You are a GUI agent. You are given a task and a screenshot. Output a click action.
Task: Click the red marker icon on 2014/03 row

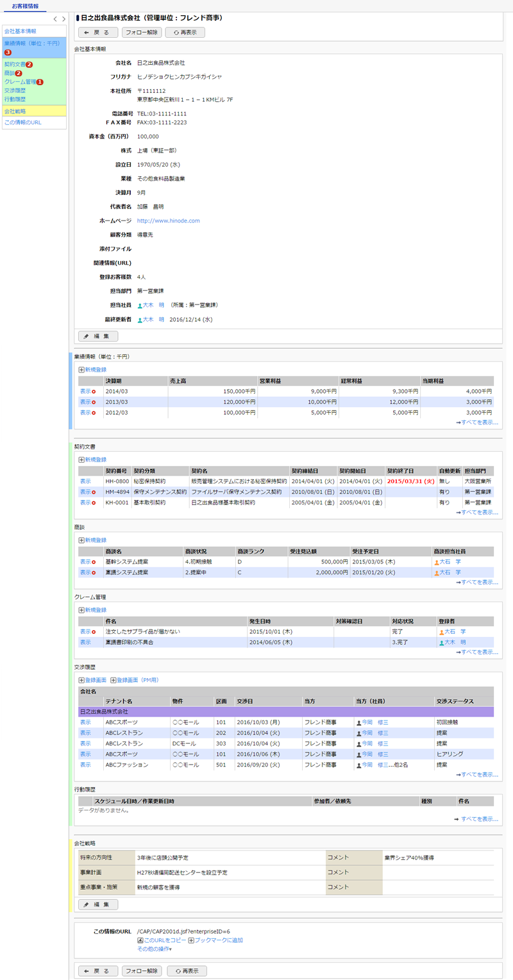coord(94,391)
